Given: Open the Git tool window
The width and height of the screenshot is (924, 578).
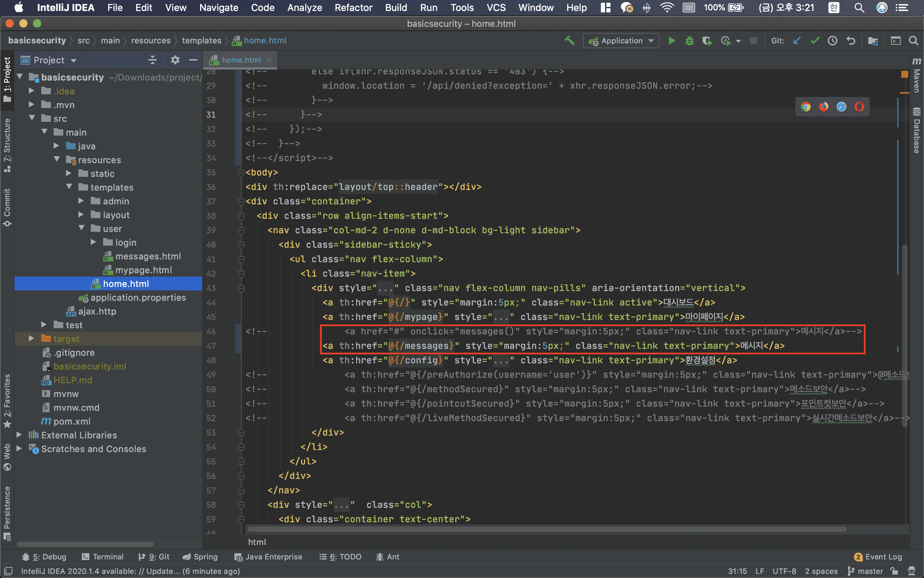Looking at the screenshot, I should [154, 557].
